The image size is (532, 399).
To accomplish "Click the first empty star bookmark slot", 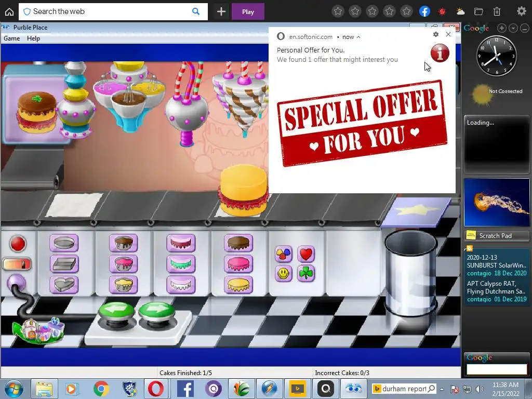I will click(338, 11).
